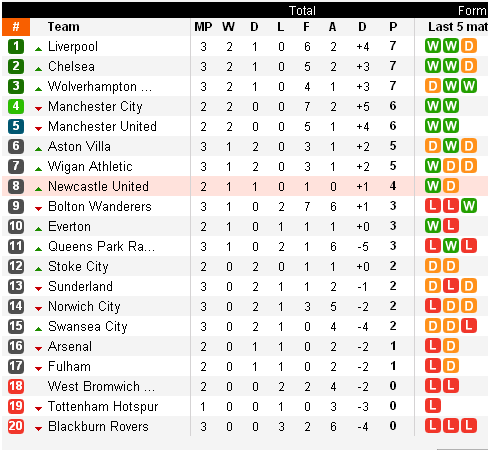Click the green rank 1 badge for Liverpool
Image resolution: width=488 pixels, height=450 pixels.
[x=16, y=46]
